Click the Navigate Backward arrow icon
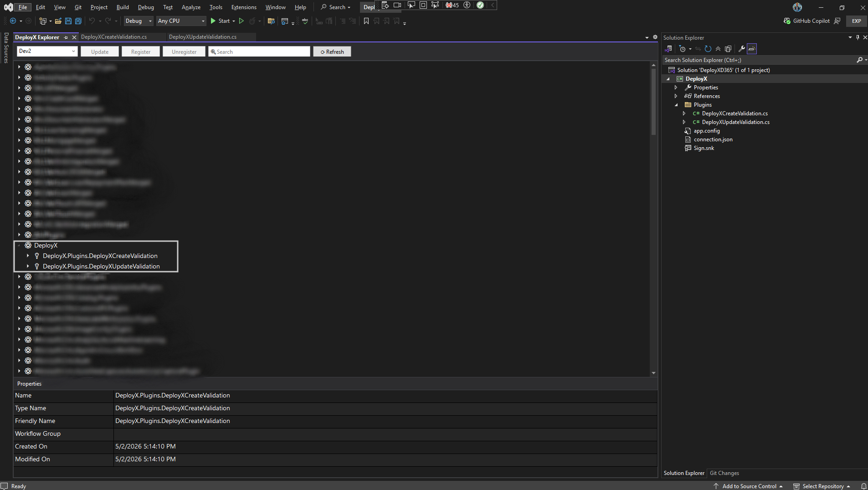This screenshot has height=490, width=868. (13, 21)
